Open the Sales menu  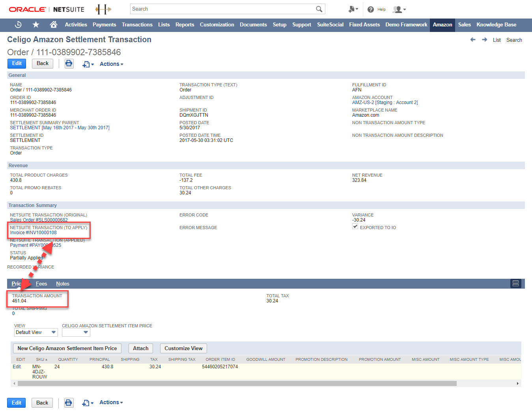(x=464, y=24)
